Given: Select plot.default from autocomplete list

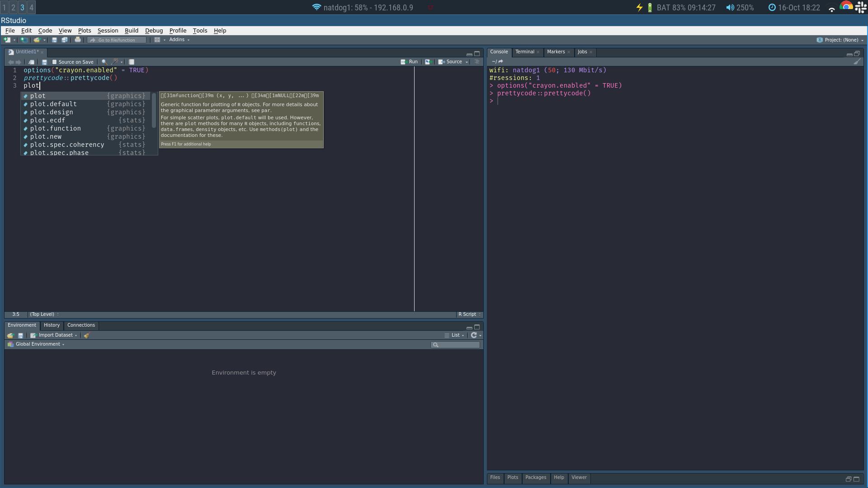Looking at the screenshot, I should 53,104.
